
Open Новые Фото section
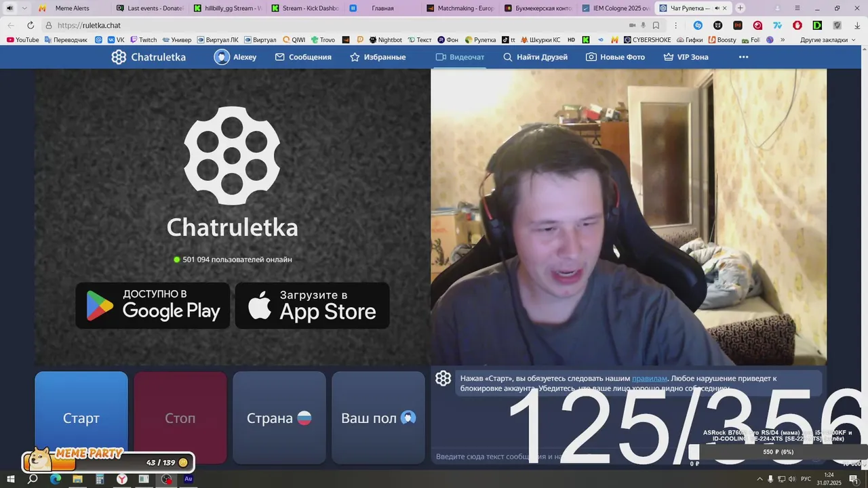pyautogui.click(x=615, y=57)
